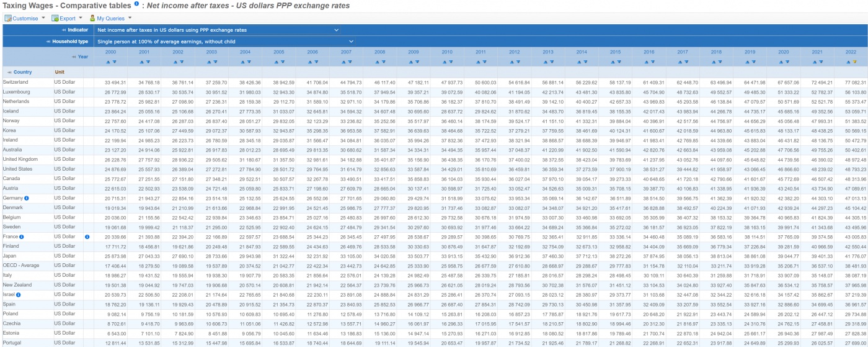The height and width of the screenshot is (347, 868).
Task: Click the highlighted descending sort arrow under 2022
Action: 854,62
